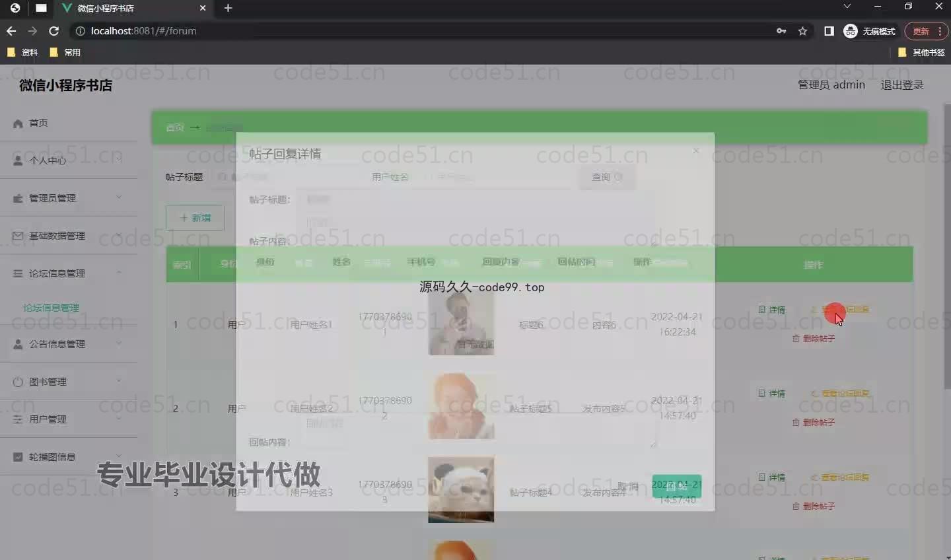Click the 图书管理 circular icon
The height and width of the screenshot is (560, 951).
(x=18, y=382)
